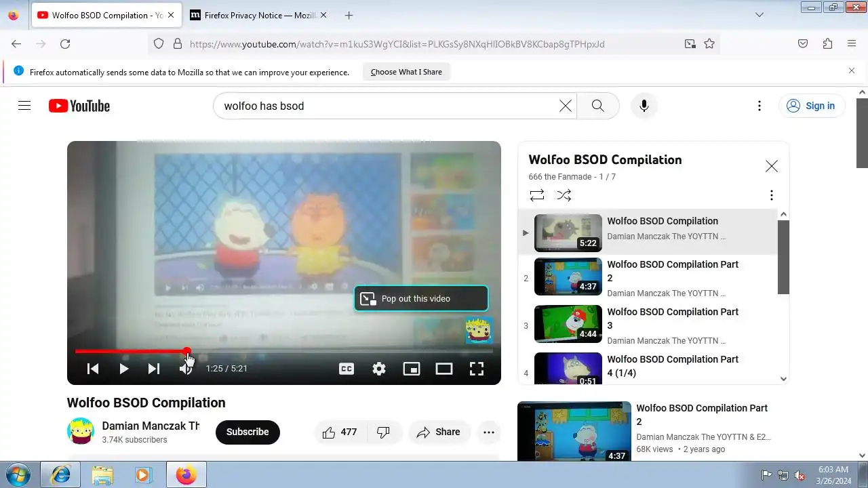Click the taskbar clock showing 6:03 AM
The width and height of the screenshot is (868, 488).
tap(833, 474)
